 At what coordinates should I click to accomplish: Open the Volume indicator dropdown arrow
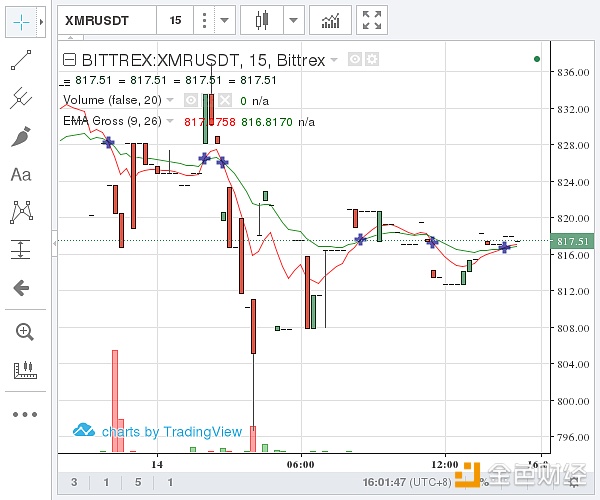click(170, 100)
